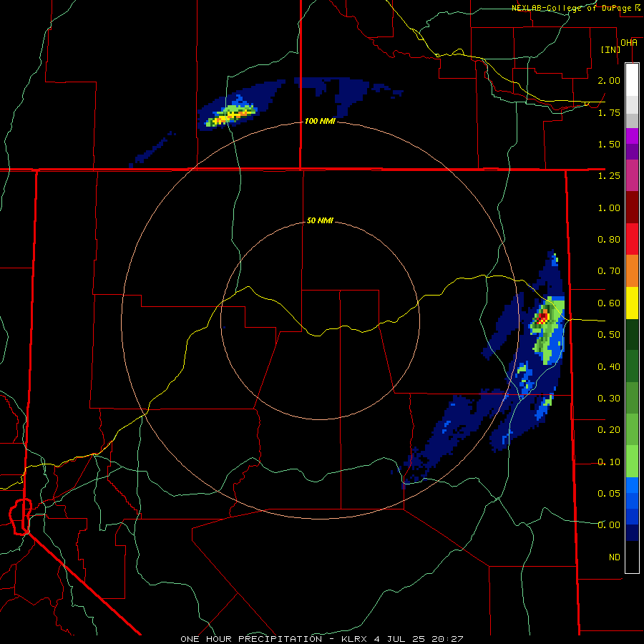Pick the yellow swatch in the color scale

pyautogui.click(x=632, y=303)
